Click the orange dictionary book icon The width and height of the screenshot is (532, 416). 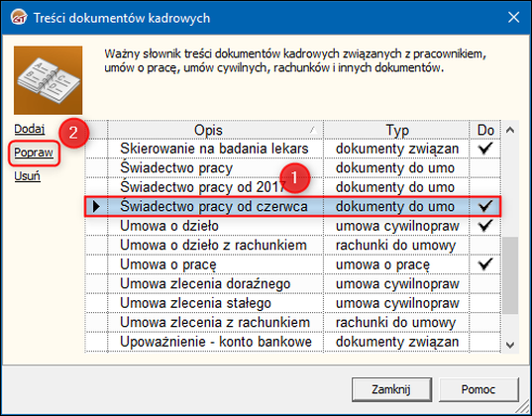(49, 80)
